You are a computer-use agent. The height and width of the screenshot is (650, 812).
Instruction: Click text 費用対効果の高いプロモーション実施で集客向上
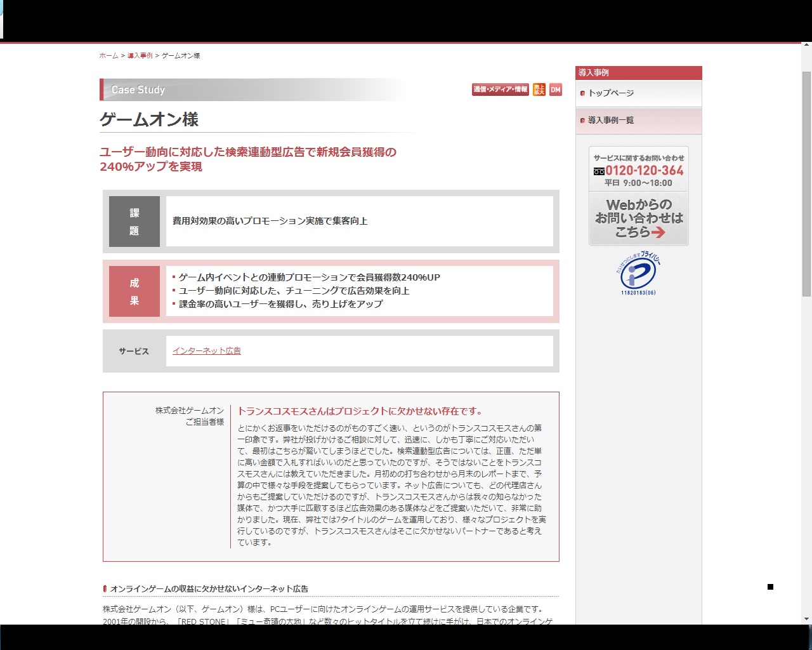click(x=270, y=221)
